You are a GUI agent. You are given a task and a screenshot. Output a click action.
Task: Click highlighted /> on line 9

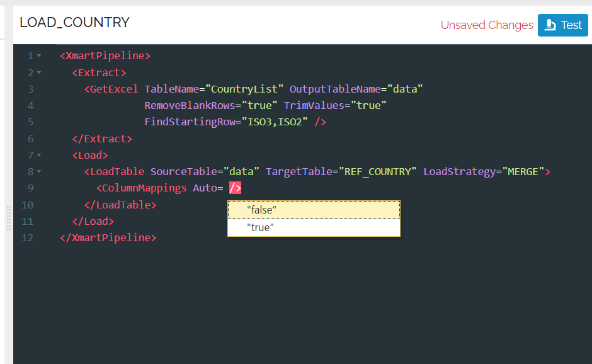[x=235, y=188]
